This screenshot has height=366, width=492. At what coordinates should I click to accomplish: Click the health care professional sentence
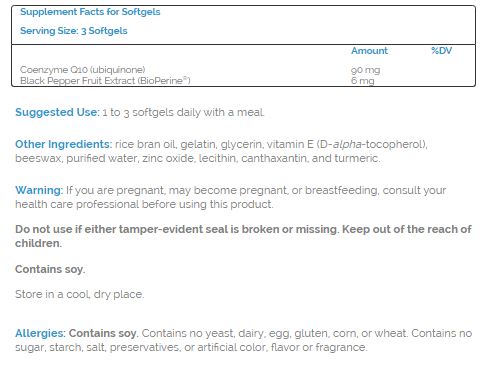click(x=144, y=204)
